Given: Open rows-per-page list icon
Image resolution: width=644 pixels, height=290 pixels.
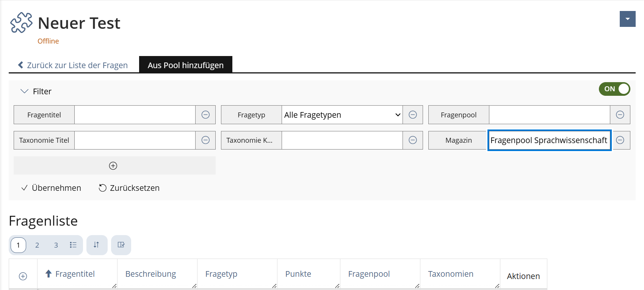Looking at the screenshot, I should 73,245.
